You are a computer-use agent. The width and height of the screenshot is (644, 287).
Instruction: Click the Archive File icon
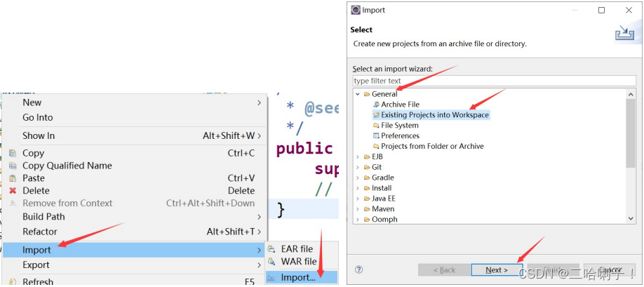376,105
